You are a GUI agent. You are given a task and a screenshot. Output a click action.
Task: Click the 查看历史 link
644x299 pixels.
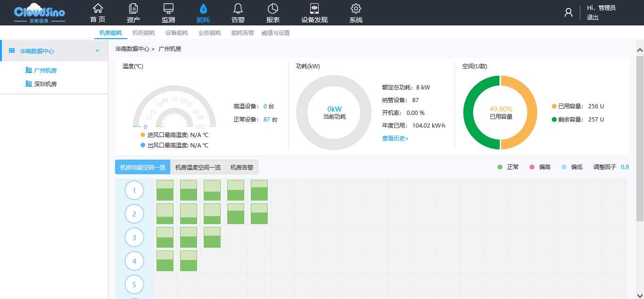tap(395, 138)
